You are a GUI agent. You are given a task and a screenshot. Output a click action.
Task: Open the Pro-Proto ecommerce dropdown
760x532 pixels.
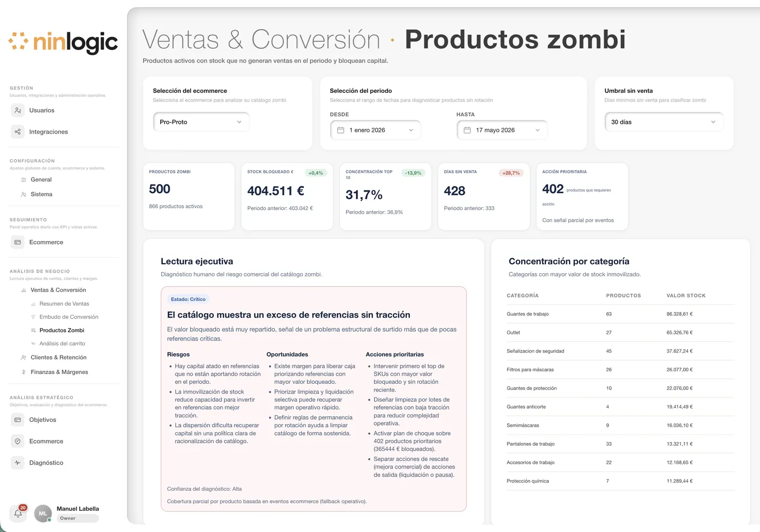coord(201,122)
